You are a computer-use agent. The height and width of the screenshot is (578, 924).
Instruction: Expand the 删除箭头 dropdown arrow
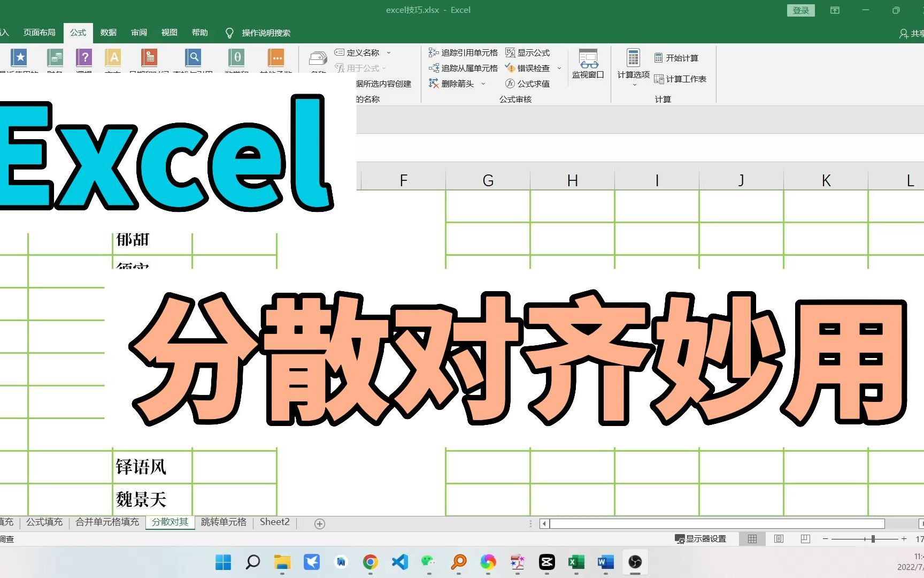coord(483,83)
